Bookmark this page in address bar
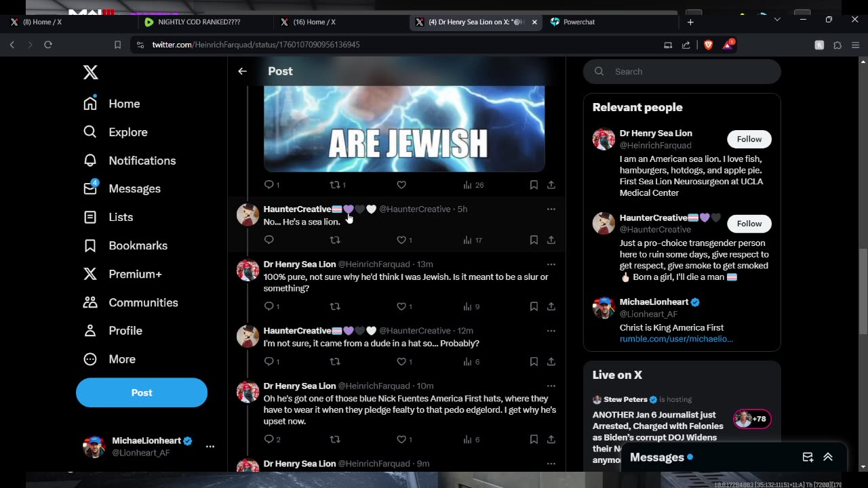 (x=117, y=45)
